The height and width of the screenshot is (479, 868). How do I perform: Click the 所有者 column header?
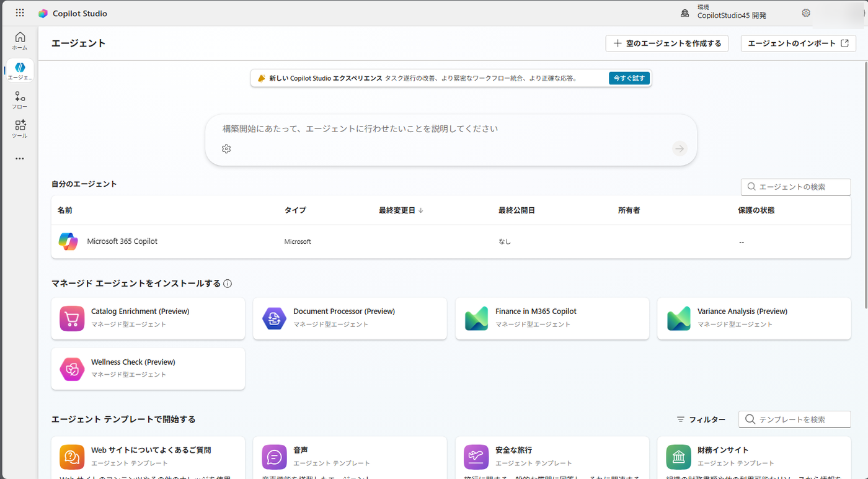tap(629, 210)
